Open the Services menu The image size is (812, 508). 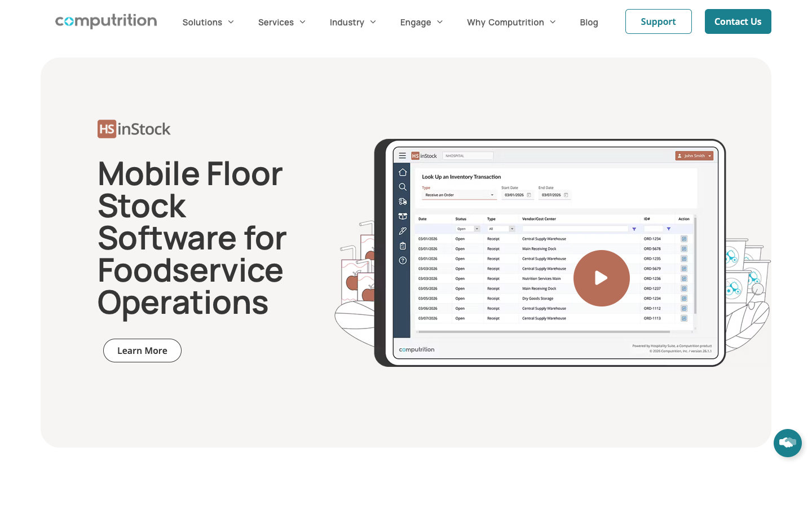tap(282, 22)
